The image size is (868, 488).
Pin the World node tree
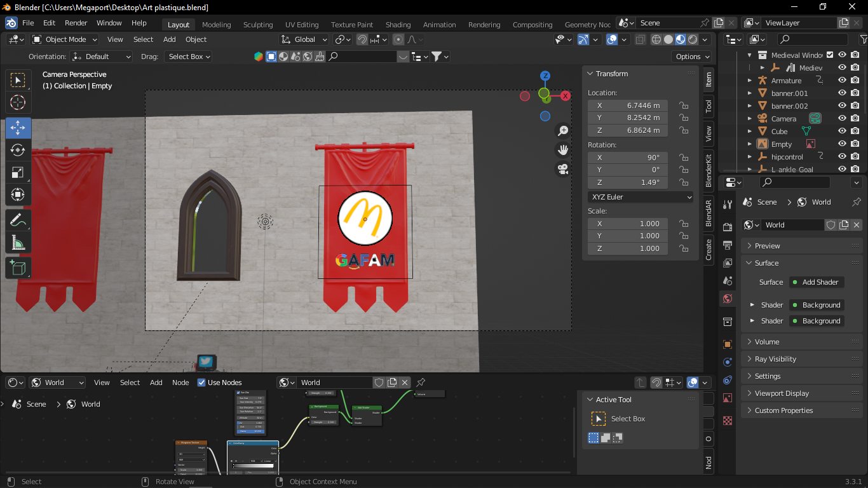(x=421, y=382)
